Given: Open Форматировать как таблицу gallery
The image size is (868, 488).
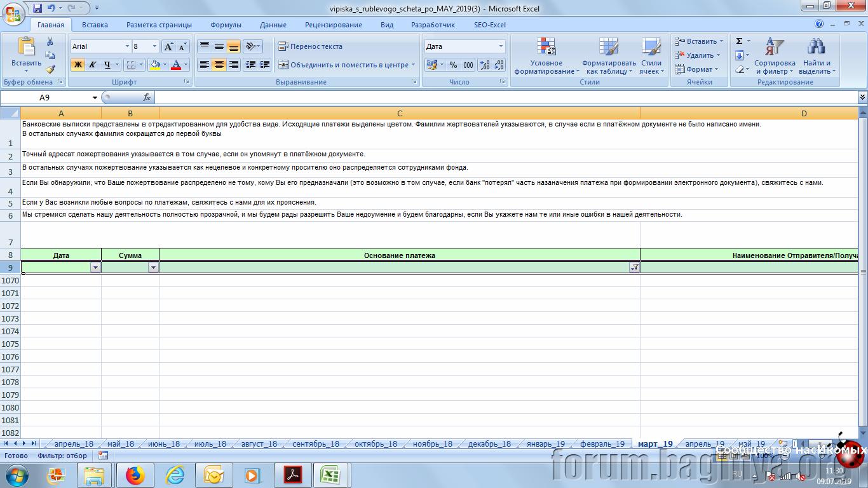Looking at the screenshot, I should coord(609,56).
